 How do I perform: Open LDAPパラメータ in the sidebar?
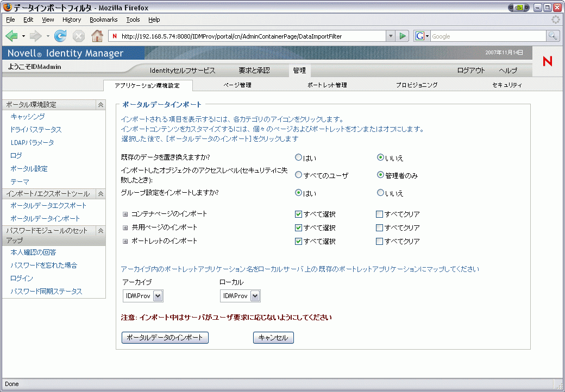[33, 143]
